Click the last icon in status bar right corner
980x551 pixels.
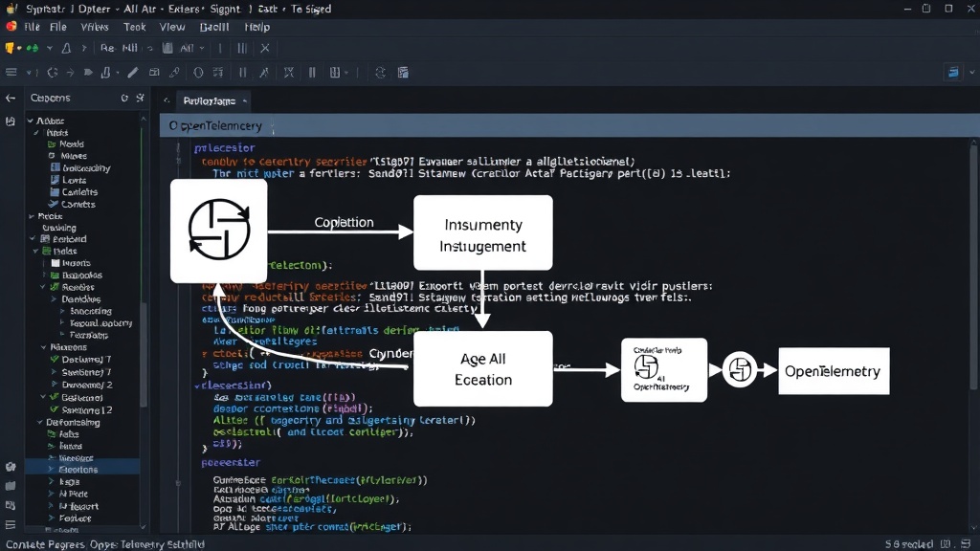pyautogui.click(x=967, y=544)
